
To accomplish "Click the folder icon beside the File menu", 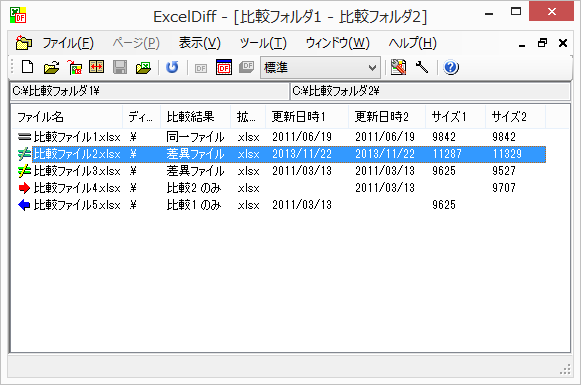I will (24, 43).
